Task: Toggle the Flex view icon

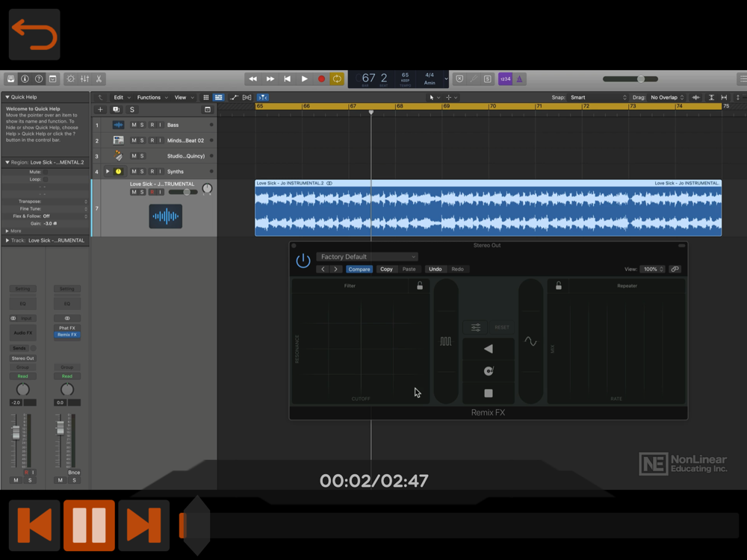Action: click(247, 97)
